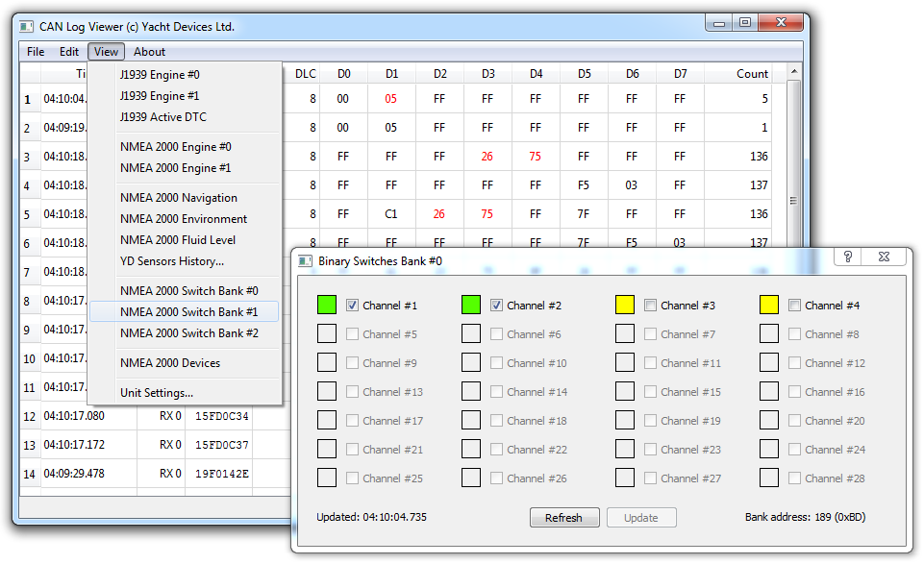The height and width of the screenshot is (564, 924).
Task: Toggle the Channel #10 checkbox
Action: pyautogui.click(x=497, y=362)
